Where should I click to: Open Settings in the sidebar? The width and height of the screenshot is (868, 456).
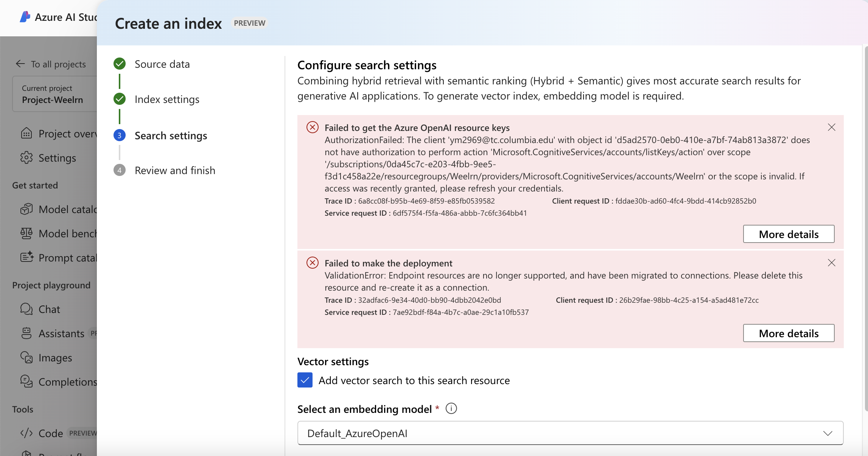[57, 158]
